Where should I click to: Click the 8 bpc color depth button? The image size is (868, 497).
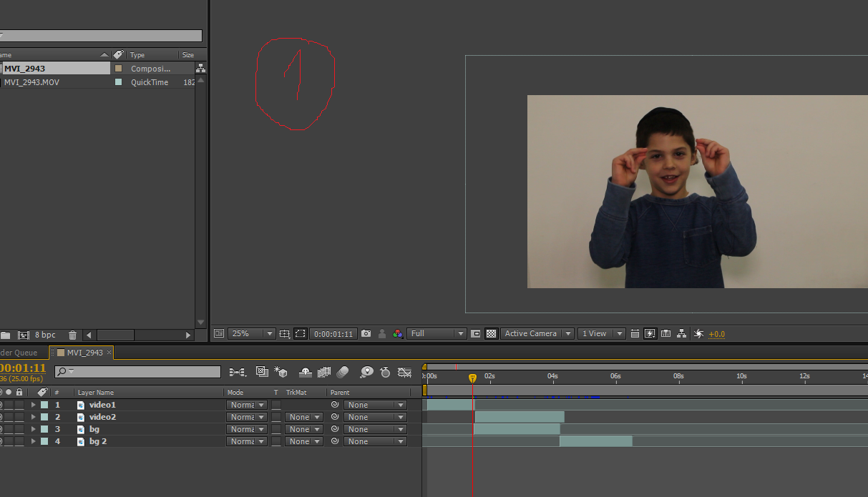(45, 335)
